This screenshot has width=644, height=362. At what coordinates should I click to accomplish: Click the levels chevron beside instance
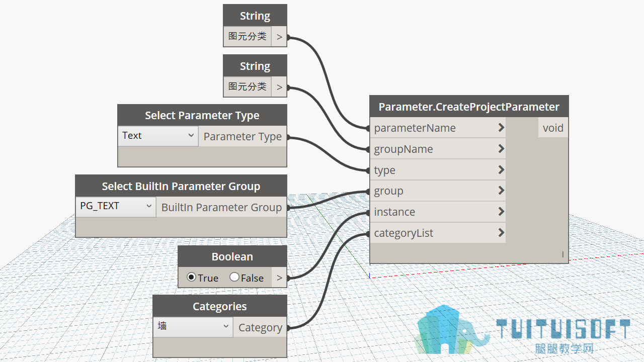point(501,212)
